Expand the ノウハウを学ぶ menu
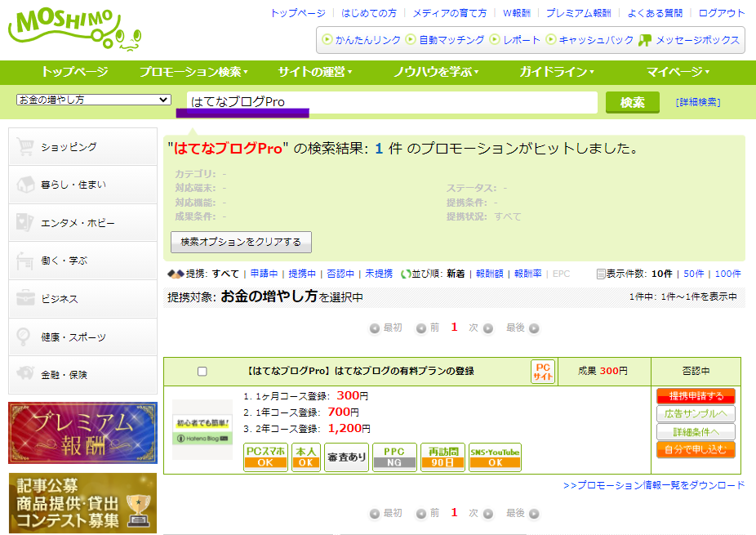Viewport: 756px width, 535px height. (436, 72)
